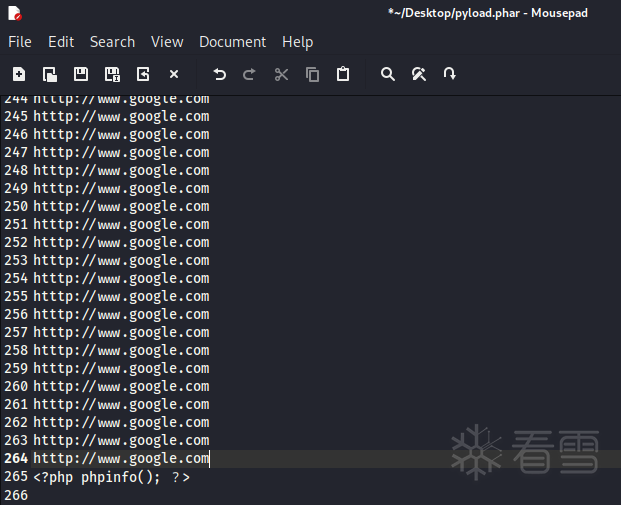Open the Help menu
The height and width of the screenshot is (505, 621).
(x=297, y=42)
